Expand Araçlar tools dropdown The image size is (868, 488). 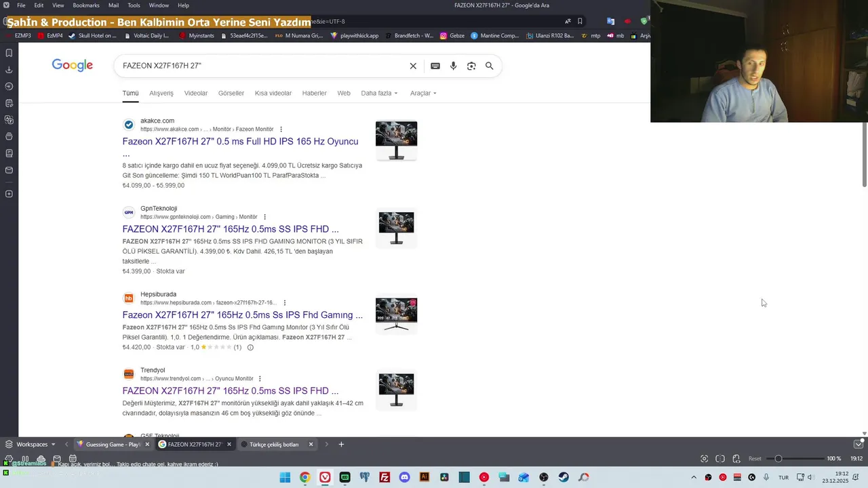pyautogui.click(x=423, y=93)
